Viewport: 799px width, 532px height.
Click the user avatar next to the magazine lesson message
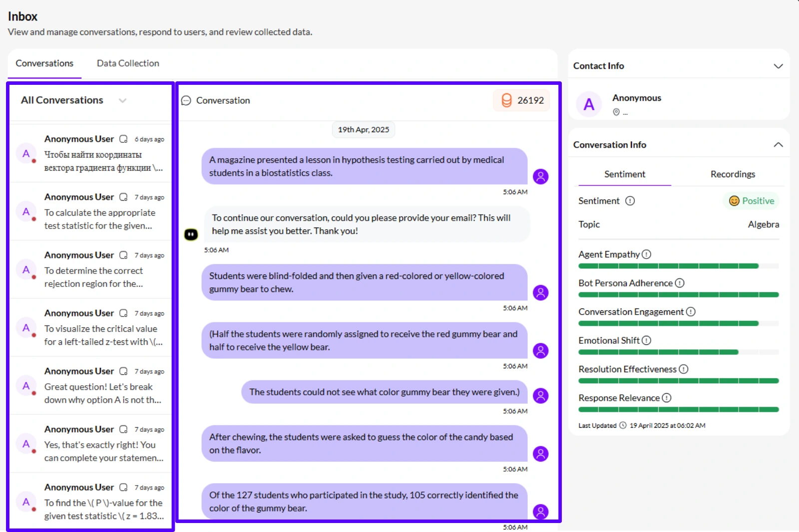[x=540, y=176]
